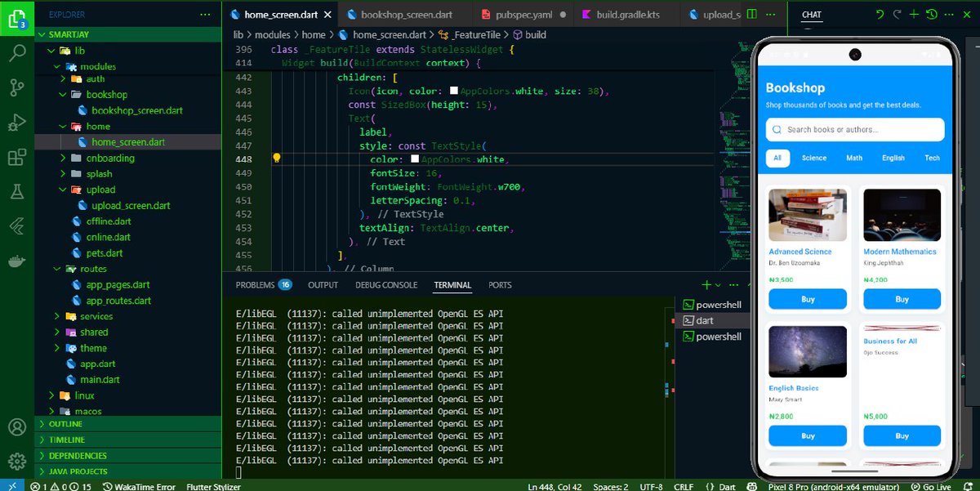Click the Search books or authors field
Viewport: 980px width, 491px height.
coord(855,129)
